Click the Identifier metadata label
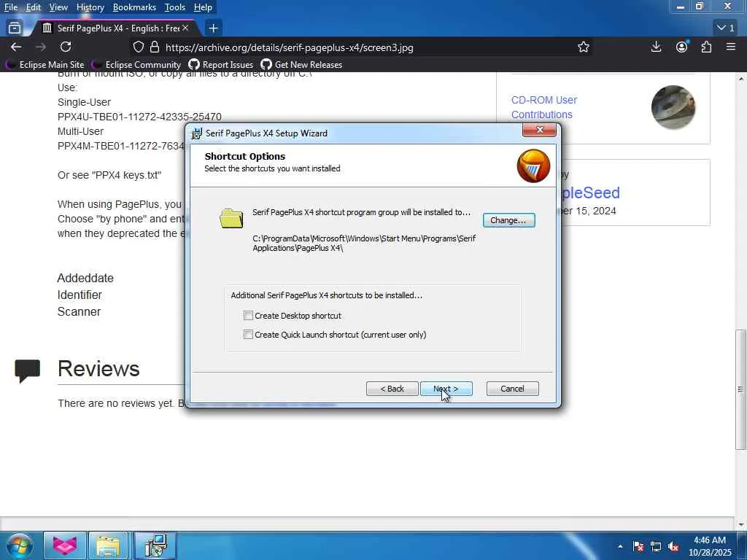Screen dimensions: 747x560 tap(80, 295)
